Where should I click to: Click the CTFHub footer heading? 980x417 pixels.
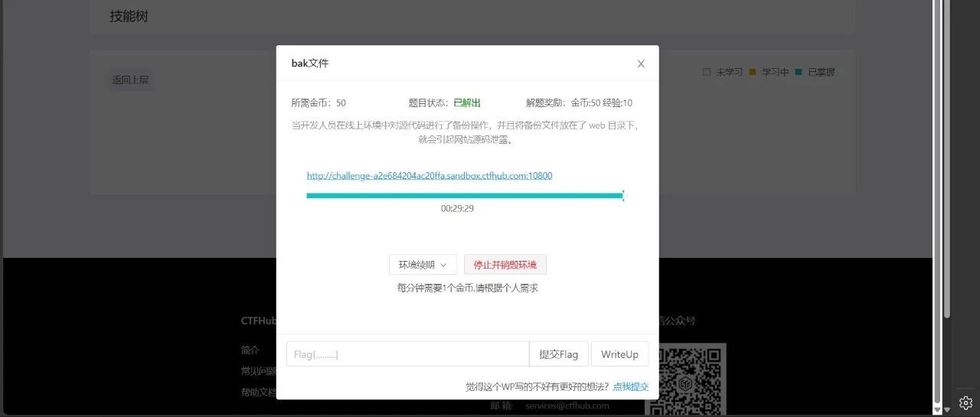[x=259, y=321]
